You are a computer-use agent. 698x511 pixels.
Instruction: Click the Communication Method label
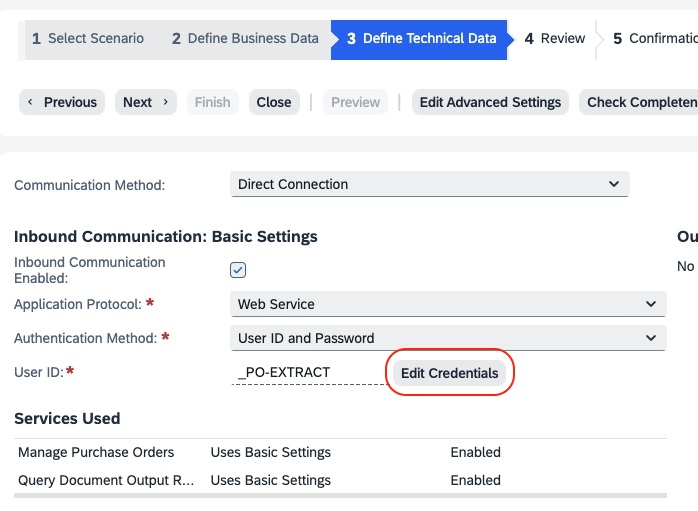point(89,185)
